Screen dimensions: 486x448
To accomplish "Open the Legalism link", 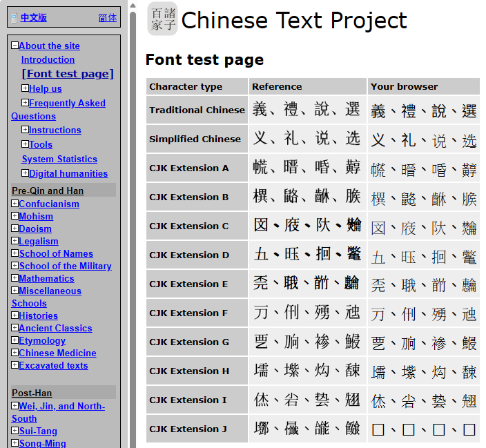I will 39,241.
